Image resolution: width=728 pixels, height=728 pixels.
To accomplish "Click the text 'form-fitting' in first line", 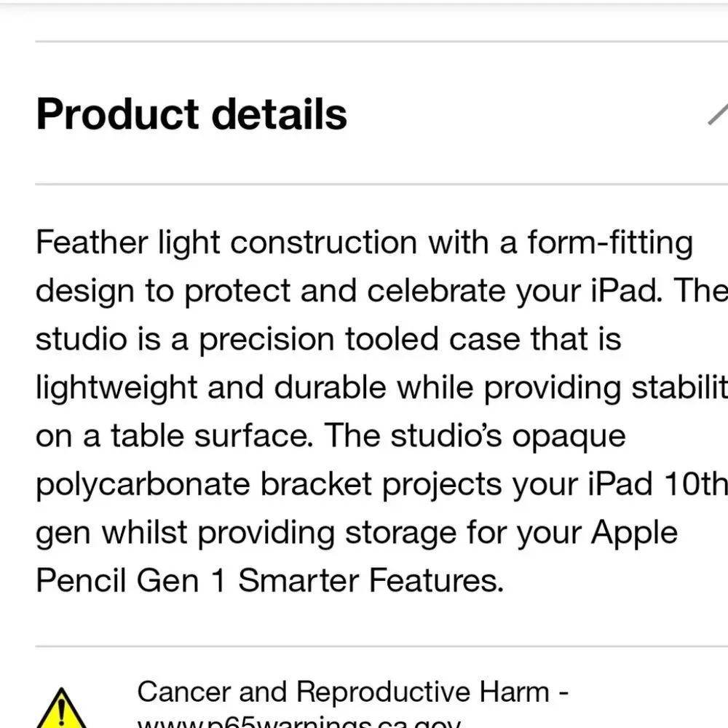I will (610, 243).
